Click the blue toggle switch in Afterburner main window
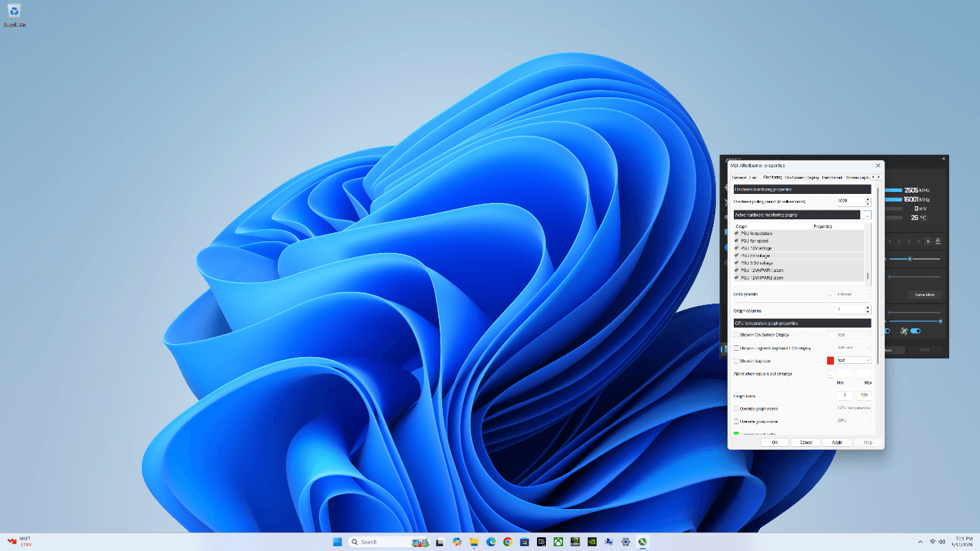The image size is (980, 551). (916, 331)
